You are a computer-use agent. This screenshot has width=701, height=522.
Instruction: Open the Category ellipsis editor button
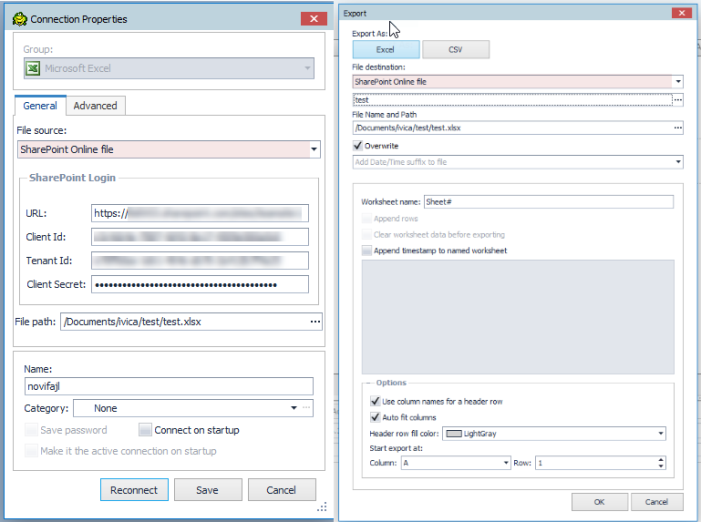pyautogui.click(x=306, y=408)
